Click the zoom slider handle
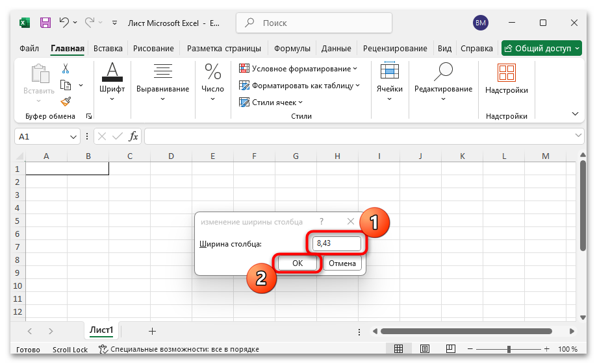The image size is (597, 364). pyautogui.click(x=509, y=349)
